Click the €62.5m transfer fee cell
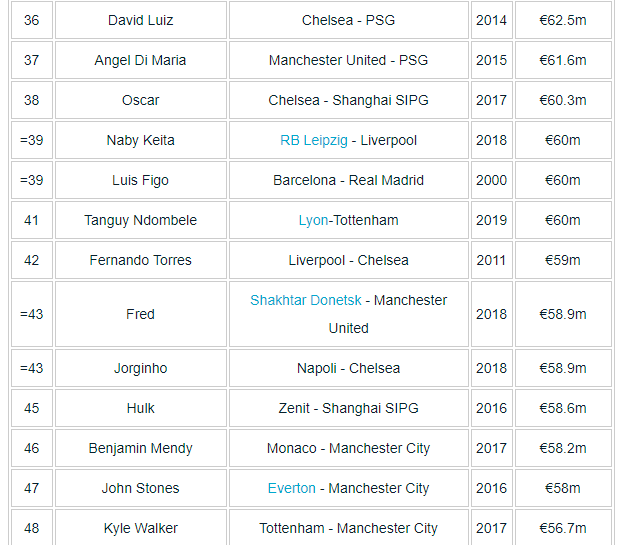This screenshot has height=545, width=623. pos(562,20)
